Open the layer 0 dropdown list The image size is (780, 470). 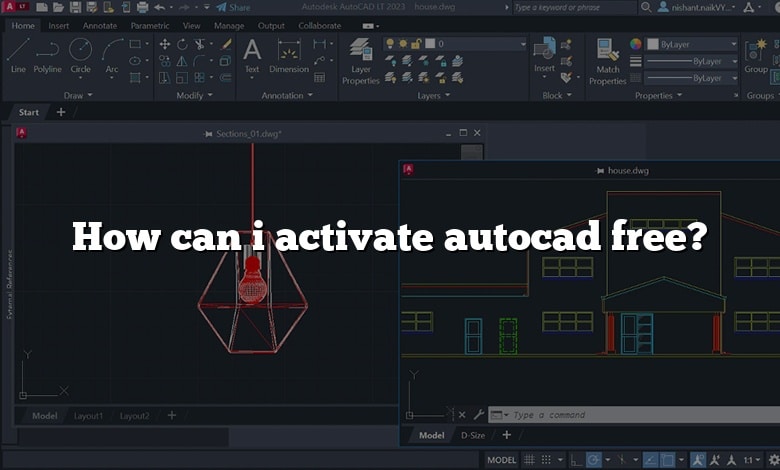point(522,44)
